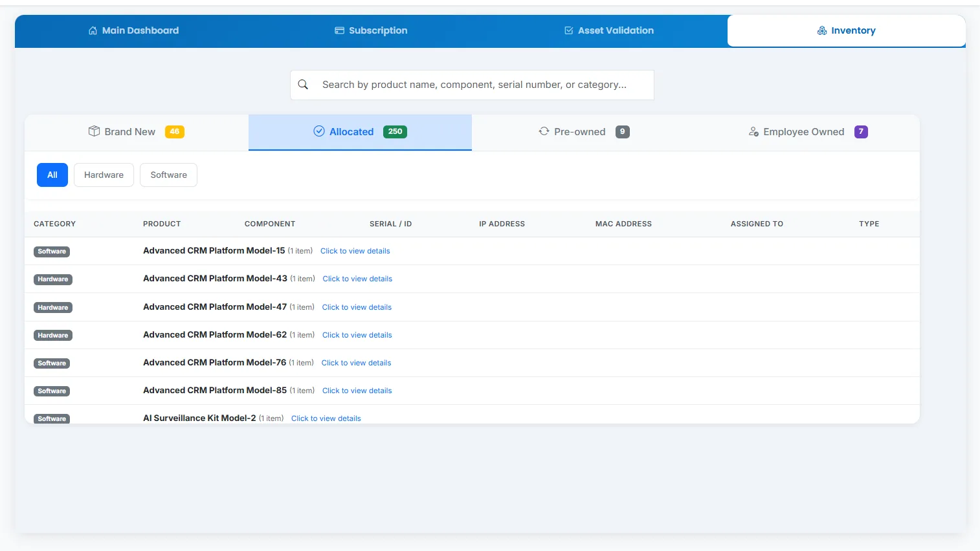
Task: Click Software badge on Model-76 row
Action: 52,363
